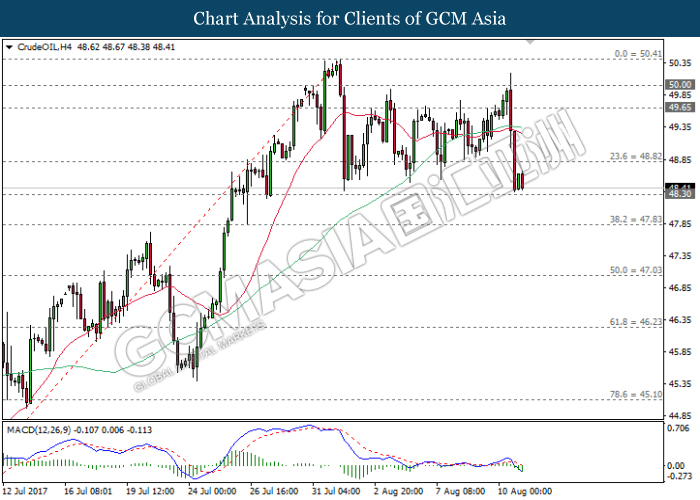Click the 'Chart Analysis for Clients of GCM Asia' title
This screenshot has width=700, height=500.
(x=350, y=19)
